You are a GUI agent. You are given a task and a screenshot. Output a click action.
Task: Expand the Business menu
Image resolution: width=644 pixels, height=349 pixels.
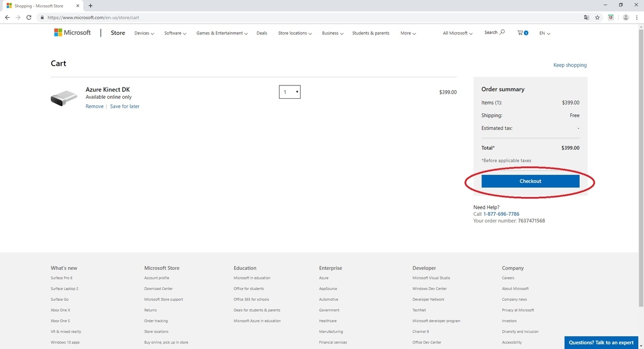(332, 33)
